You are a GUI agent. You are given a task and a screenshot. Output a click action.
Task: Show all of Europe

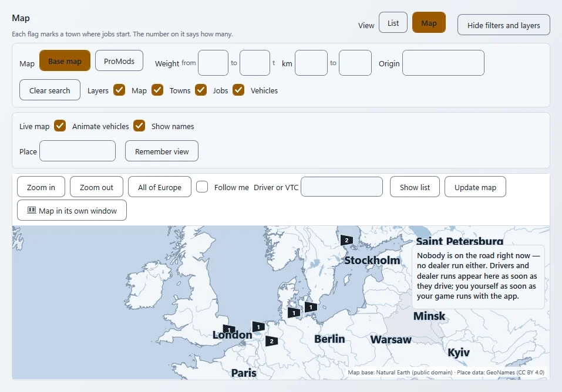tap(160, 187)
